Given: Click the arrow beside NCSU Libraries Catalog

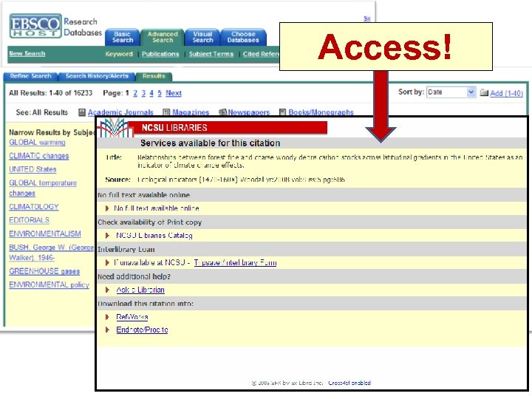Looking at the screenshot, I should pyautogui.click(x=107, y=236).
